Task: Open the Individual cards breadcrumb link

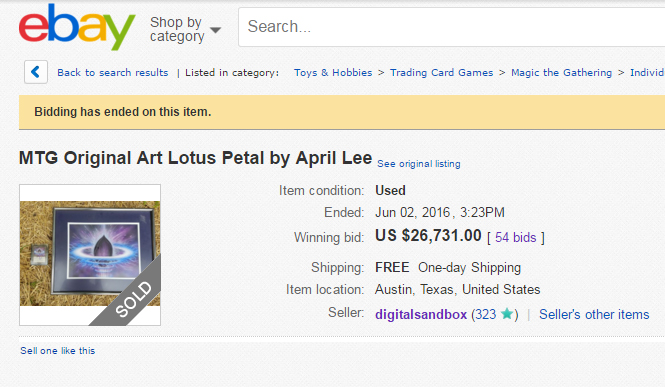Action: click(x=647, y=72)
